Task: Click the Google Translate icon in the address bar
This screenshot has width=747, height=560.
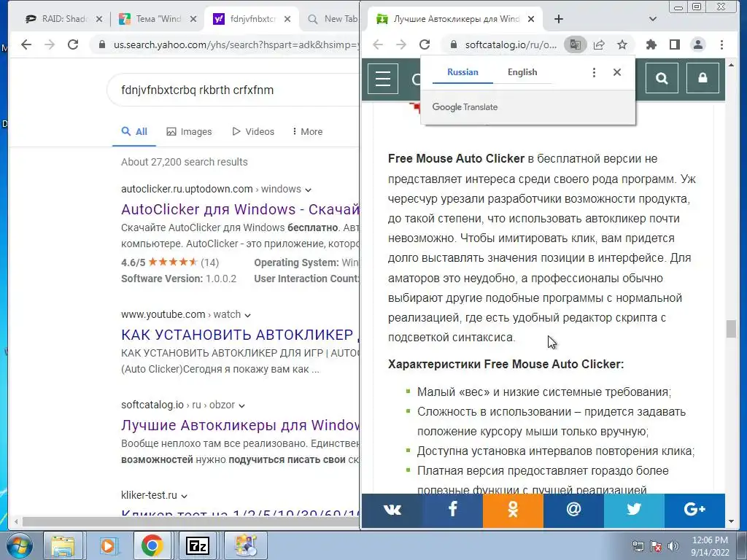Action: pyautogui.click(x=576, y=44)
